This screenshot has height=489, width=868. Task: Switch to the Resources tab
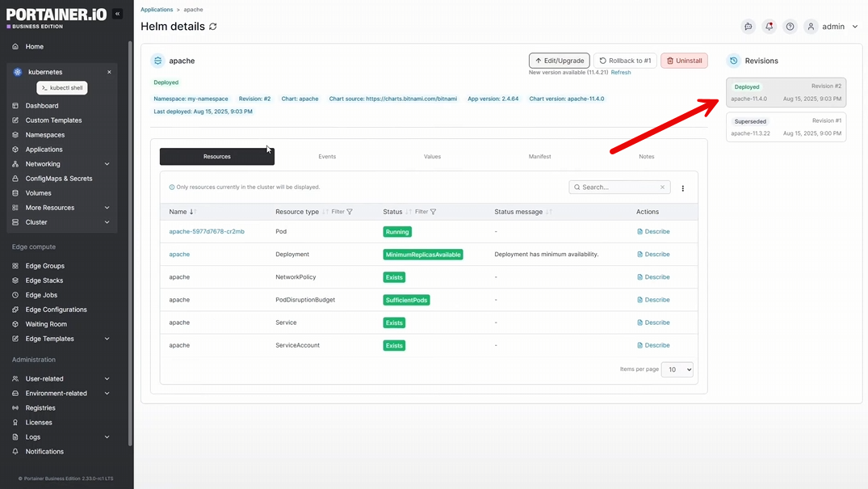pyautogui.click(x=217, y=156)
